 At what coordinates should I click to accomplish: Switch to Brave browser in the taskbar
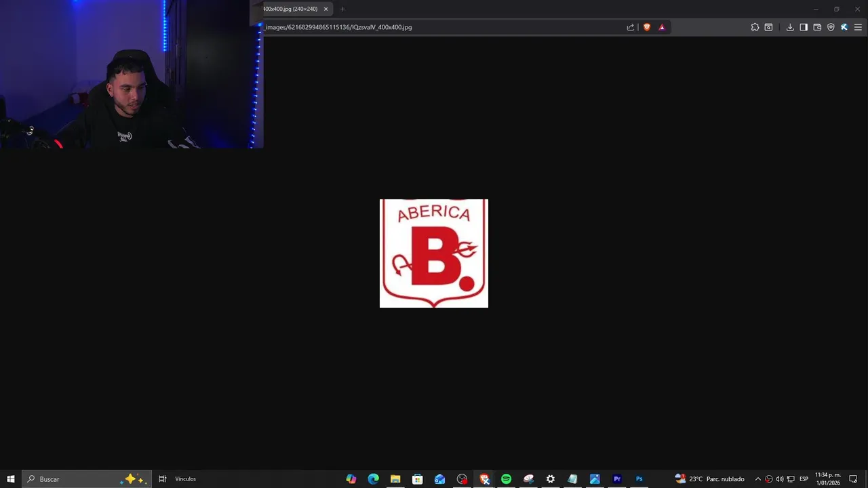click(484, 479)
